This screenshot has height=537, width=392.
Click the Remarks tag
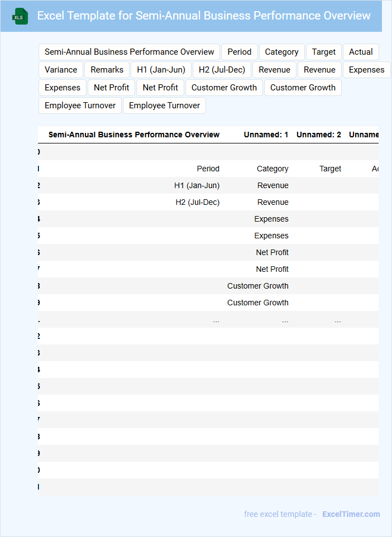(x=107, y=70)
